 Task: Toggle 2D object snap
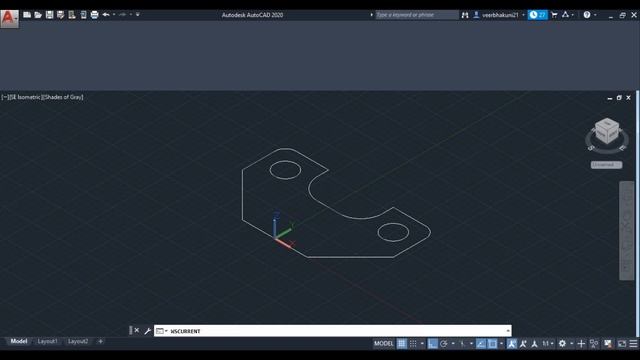493,344
